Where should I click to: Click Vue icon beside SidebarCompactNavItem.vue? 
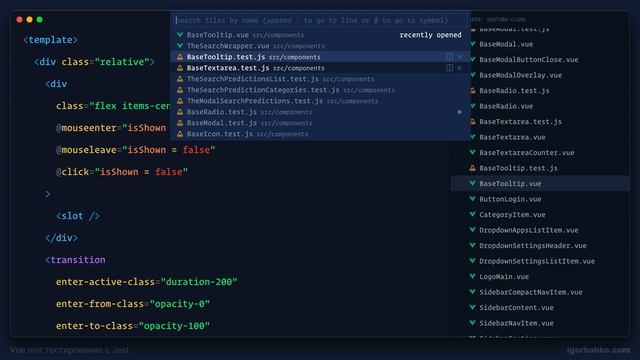[473, 292]
